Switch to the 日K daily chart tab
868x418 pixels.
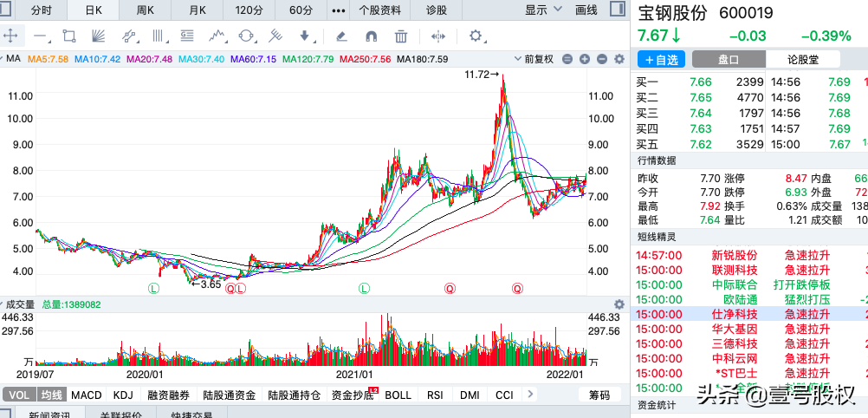click(x=93, y=10)
